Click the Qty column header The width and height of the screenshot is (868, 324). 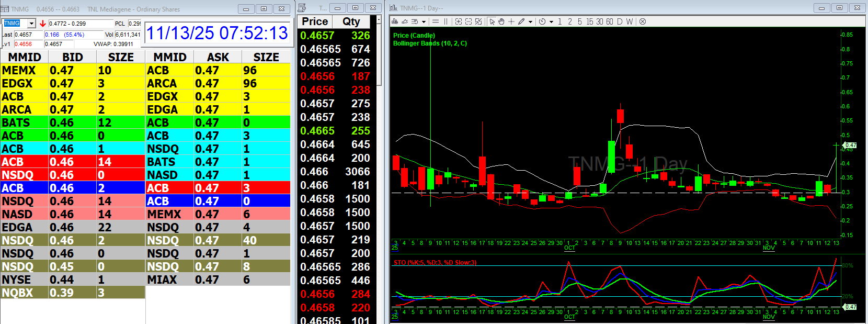point(351,21)
